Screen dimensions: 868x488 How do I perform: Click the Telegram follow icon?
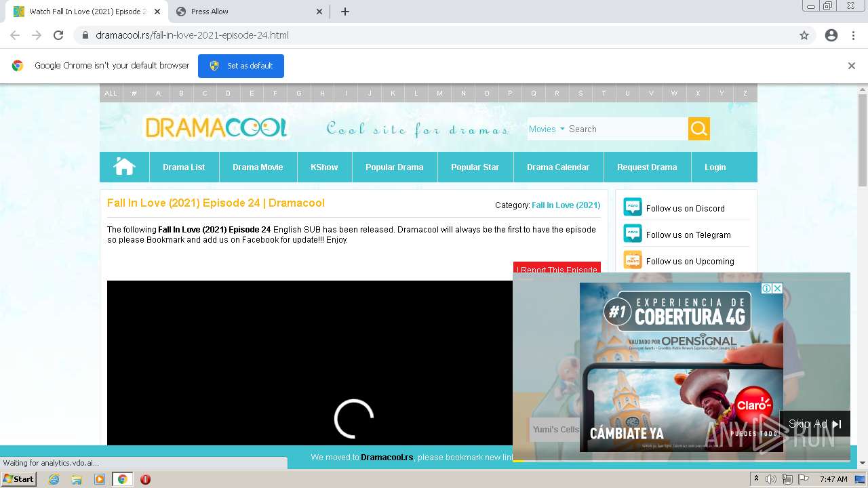[x=633, y=234]
